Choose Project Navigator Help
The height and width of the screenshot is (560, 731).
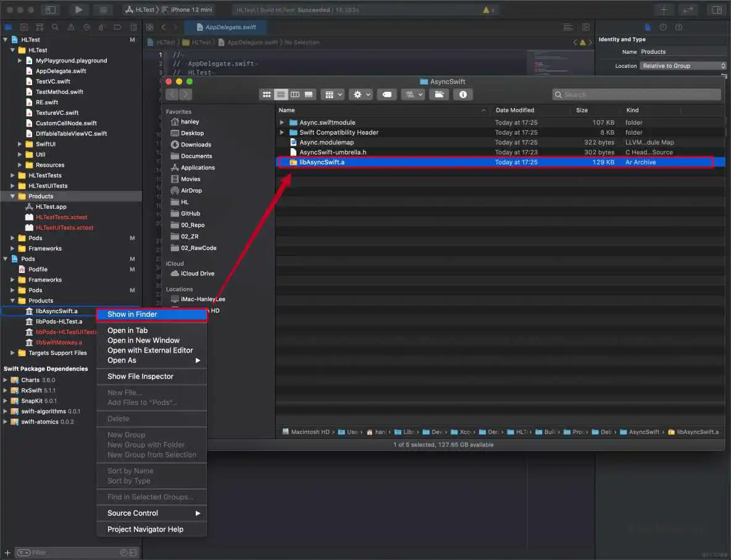(151, 529)
